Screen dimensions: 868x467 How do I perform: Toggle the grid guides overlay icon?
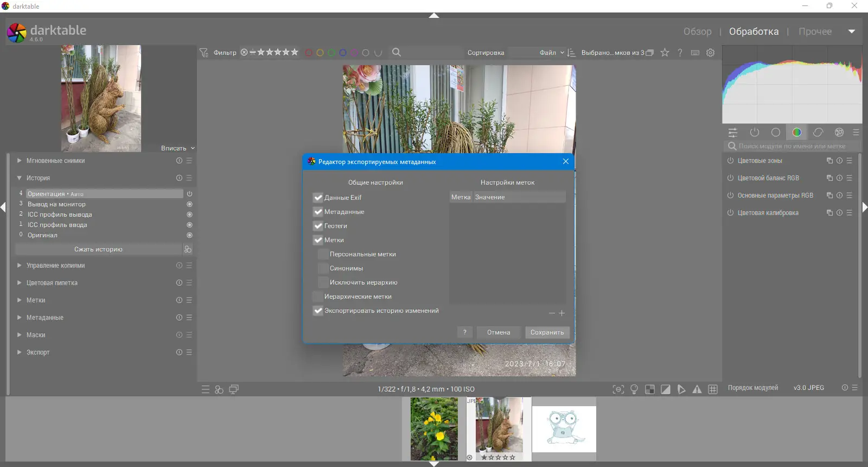point(713,389)
